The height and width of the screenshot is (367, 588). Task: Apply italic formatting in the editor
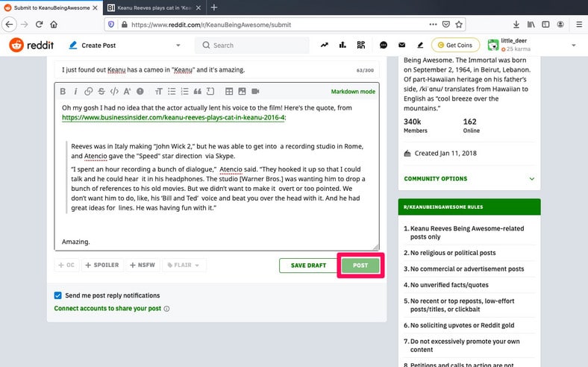[75, 91]
